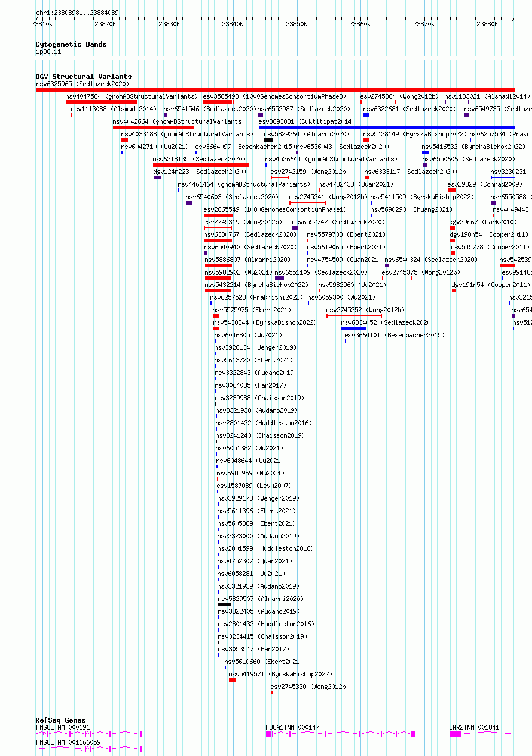Image resolution: width=532 pixels, height=756 pixels.
Task: Click the nsv5432214 (ByrskaBishop2022) label
Action: pos(256,285)
